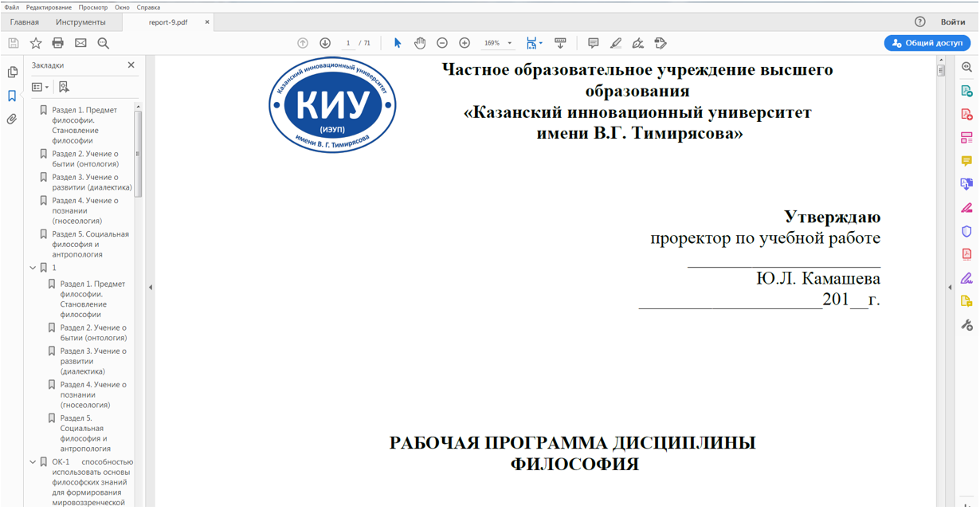Send file by email envelope icon

[80, 43]
